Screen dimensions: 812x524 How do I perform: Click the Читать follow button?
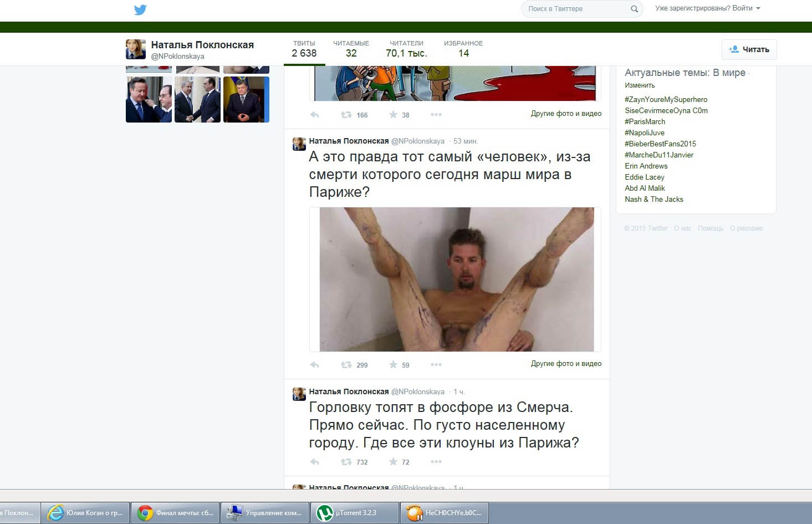749,49
